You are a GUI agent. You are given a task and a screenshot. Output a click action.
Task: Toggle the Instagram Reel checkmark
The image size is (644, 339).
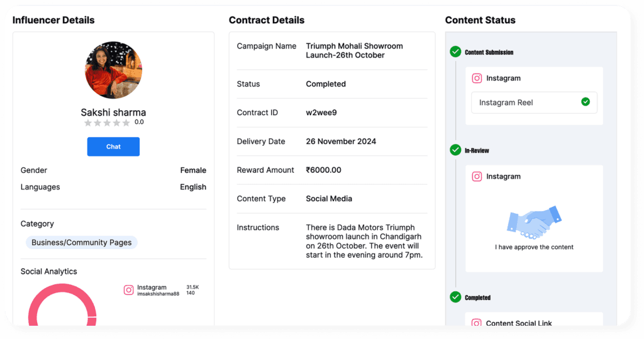[586, 102]
